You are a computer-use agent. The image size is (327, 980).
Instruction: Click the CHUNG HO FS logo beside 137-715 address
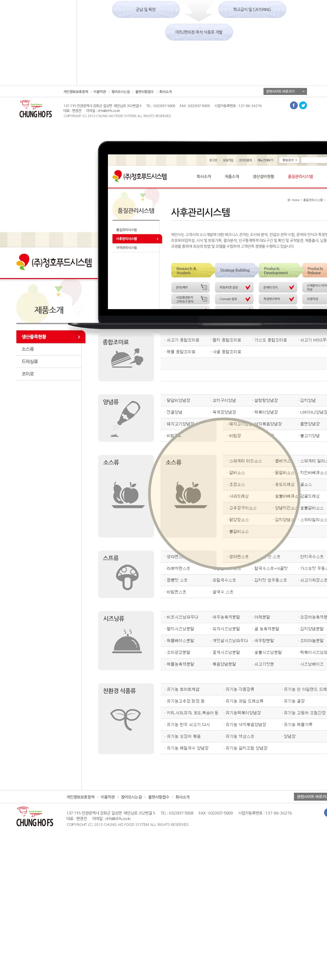(x=35, y=109)
